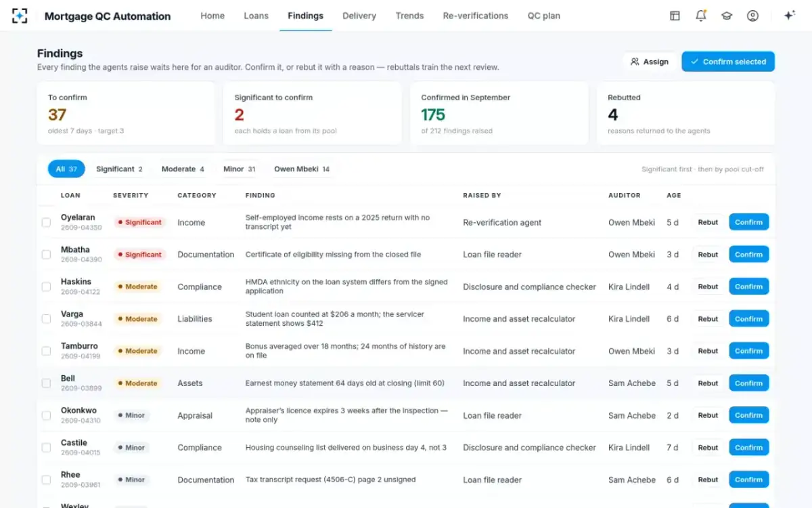This screenshot has height=508, width=812.
Task: Click the Minor badge on Okonkwo row
Action: click(x=131, y=415)
